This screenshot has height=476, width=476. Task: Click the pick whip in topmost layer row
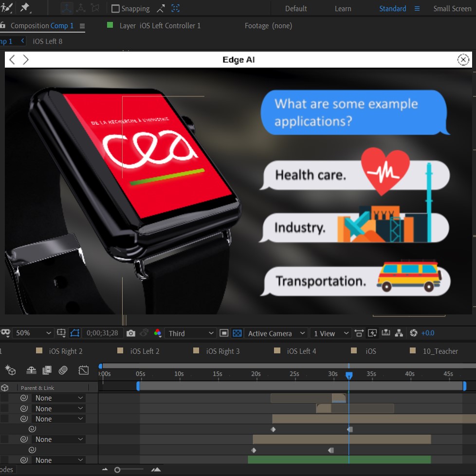[24, 398]
